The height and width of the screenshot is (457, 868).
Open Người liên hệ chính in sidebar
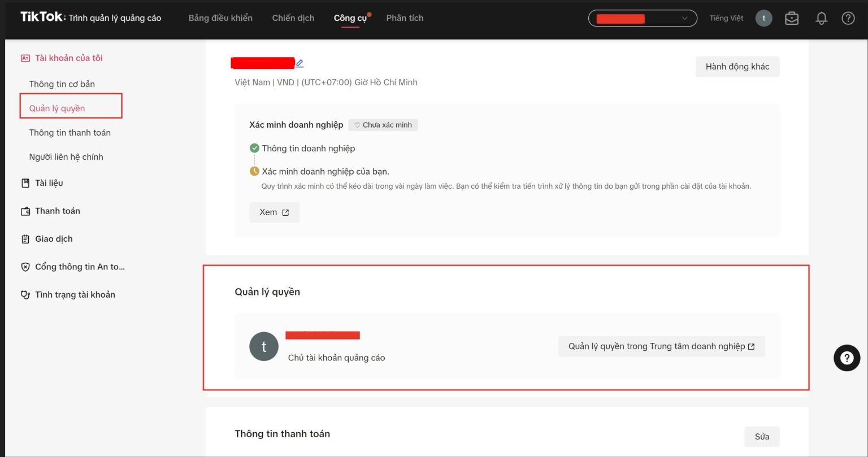click(x=66, y=157)
